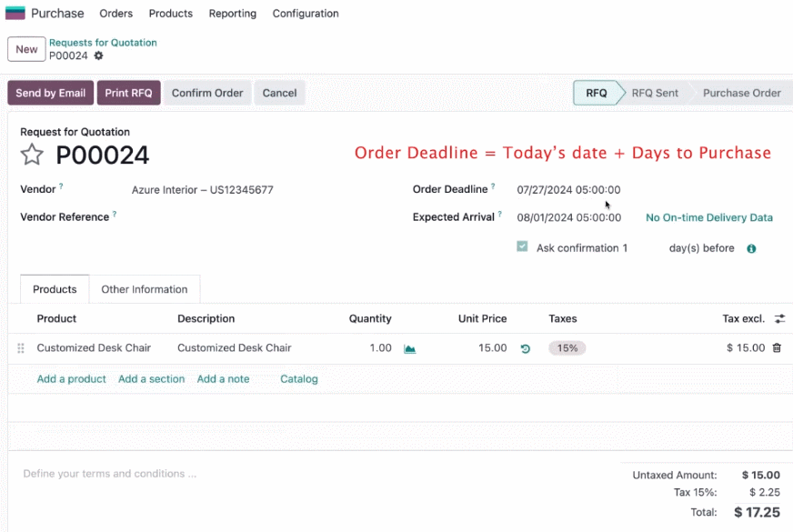Viewport: 793px width, 532px height.
Task: Click the Taxes column header
Action: coord(562,318)
